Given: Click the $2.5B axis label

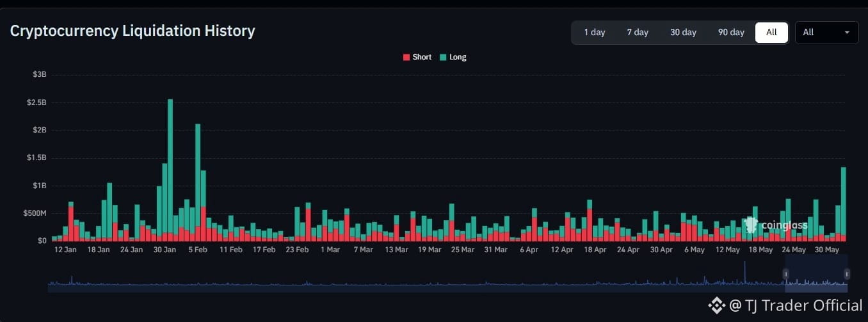Looking at the screenshot, I should point(35,102).
